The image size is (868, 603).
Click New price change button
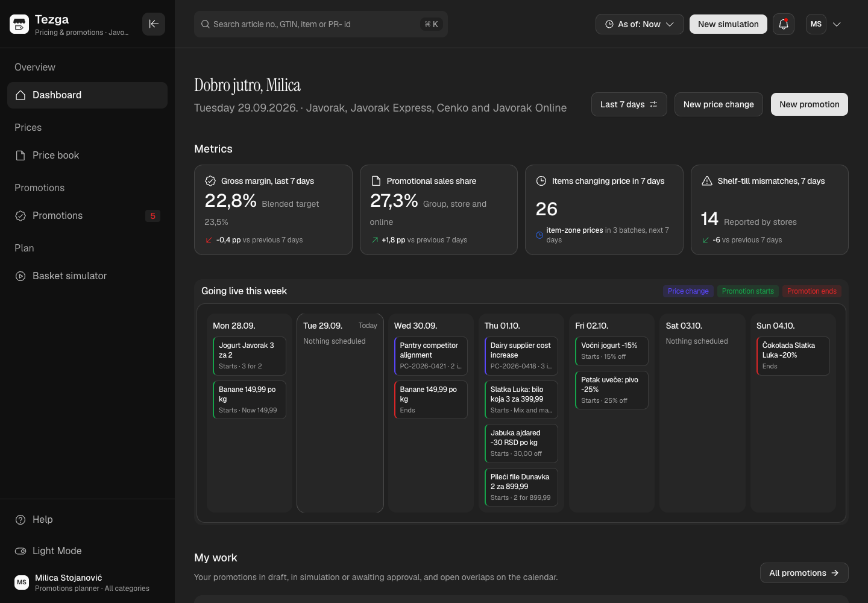point(719,104)
